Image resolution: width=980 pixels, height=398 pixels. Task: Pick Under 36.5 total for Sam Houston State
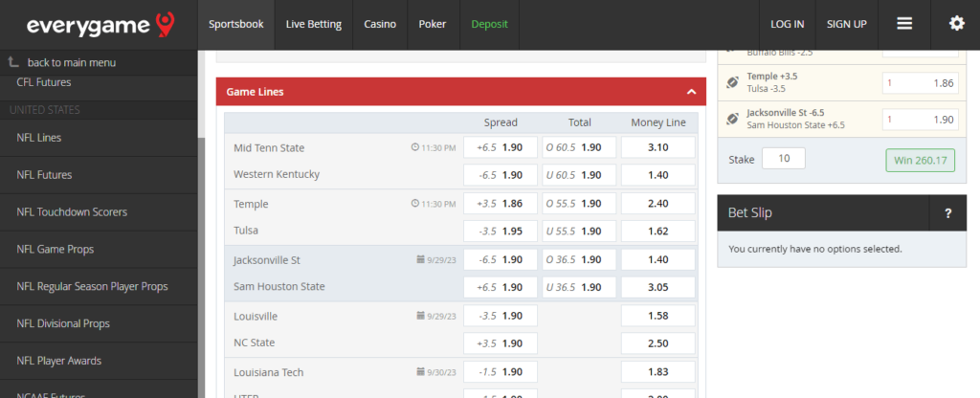(x=579, y=287)
